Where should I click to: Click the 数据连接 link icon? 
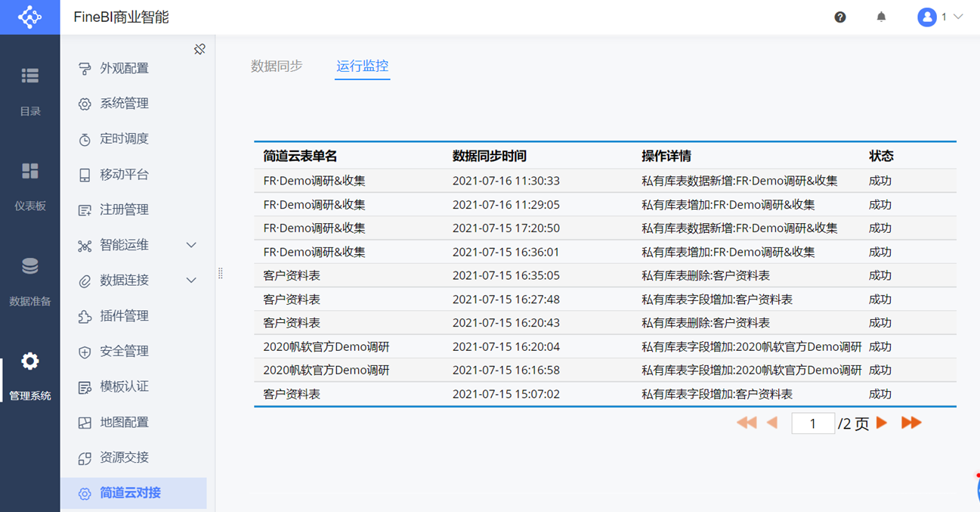pos(85,281)
